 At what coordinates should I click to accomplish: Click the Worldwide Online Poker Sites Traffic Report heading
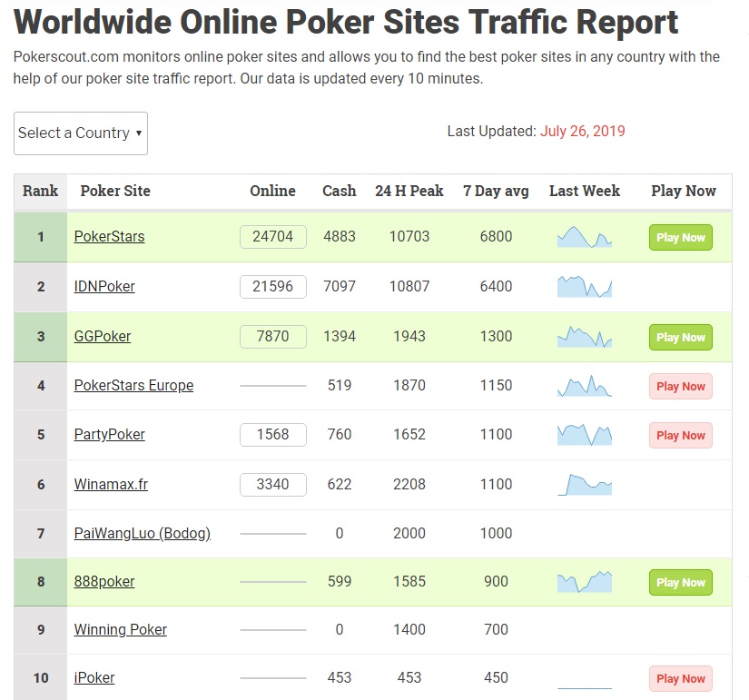(346, 23)
